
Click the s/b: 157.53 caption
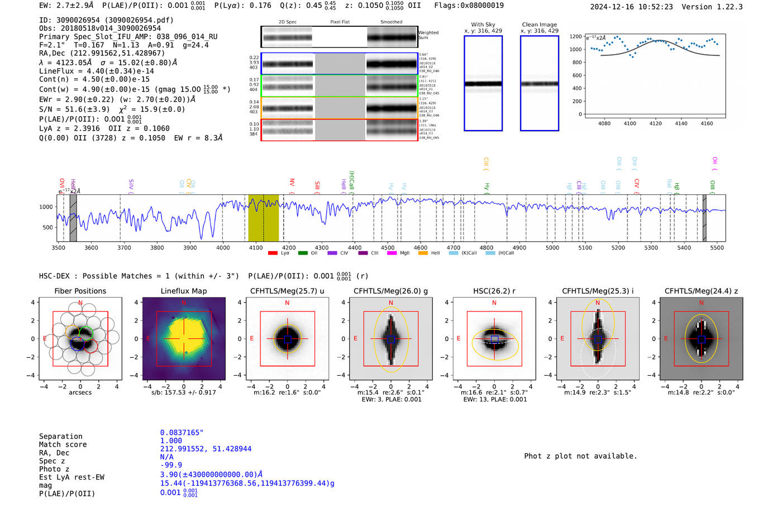(184, 392)
